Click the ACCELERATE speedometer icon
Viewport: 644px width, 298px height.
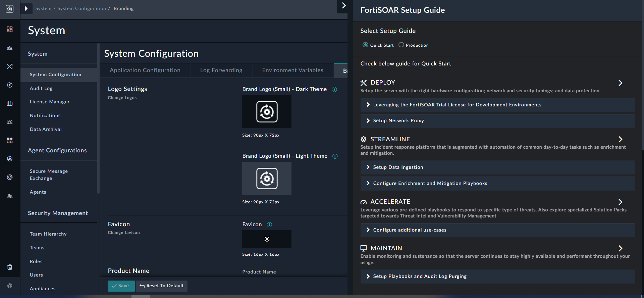[x=364, y=202]
